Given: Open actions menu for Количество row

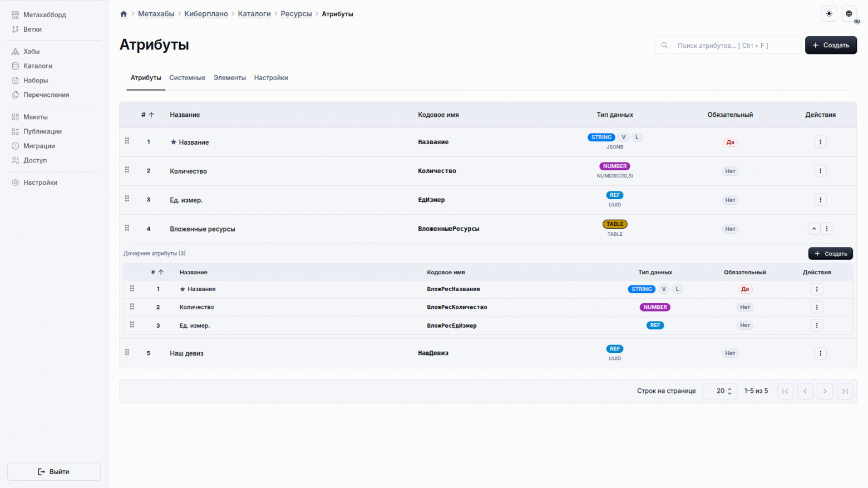Looking at the screenshot, I should tap(820, 171).
